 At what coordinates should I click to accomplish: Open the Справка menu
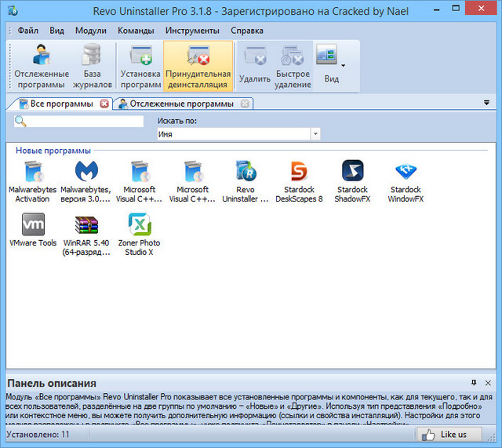[247, 31]
